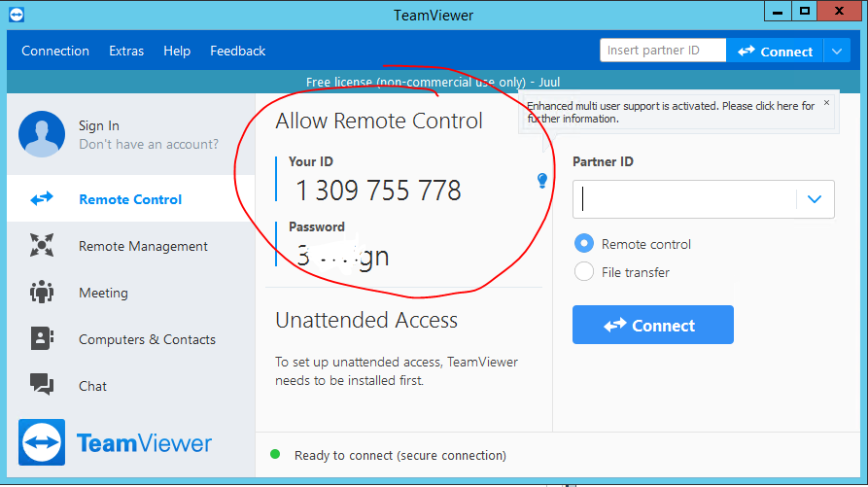Screen dimensions: 868x487
Task: Click the Allow Remote Control heading
Action: pos(379,121)
